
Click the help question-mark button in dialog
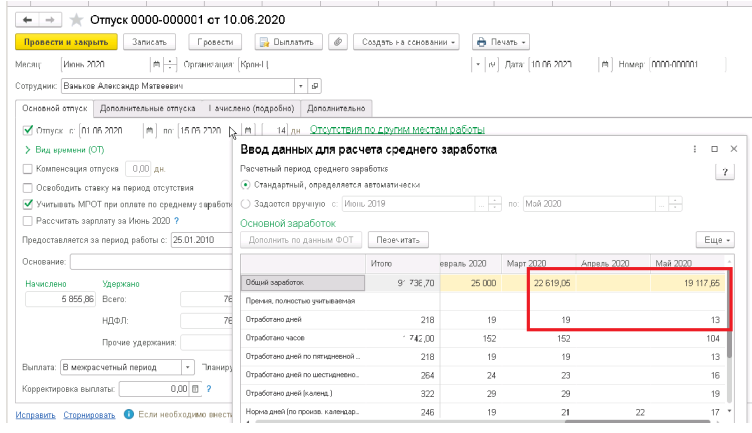(726, 171)
